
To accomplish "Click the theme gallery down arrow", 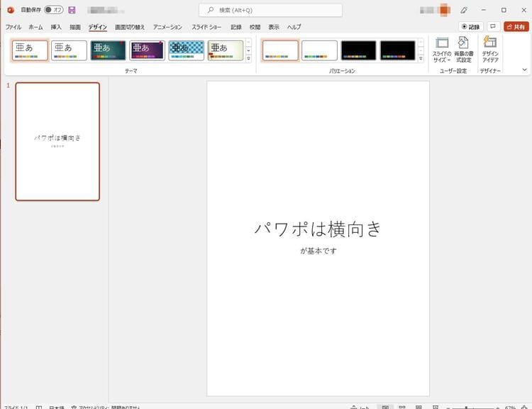I will coord(249,50).
